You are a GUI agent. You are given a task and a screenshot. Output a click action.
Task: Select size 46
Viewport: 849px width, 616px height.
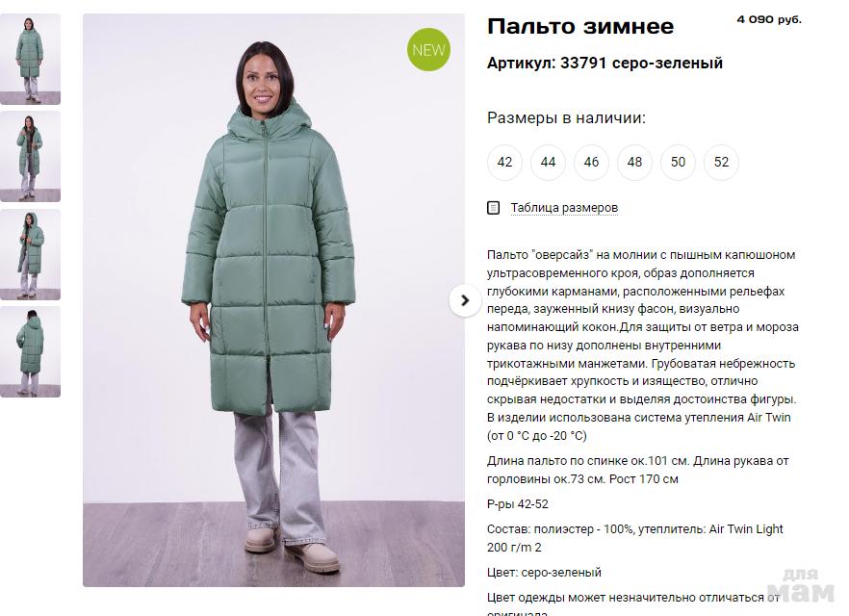[x=591, y=162]
